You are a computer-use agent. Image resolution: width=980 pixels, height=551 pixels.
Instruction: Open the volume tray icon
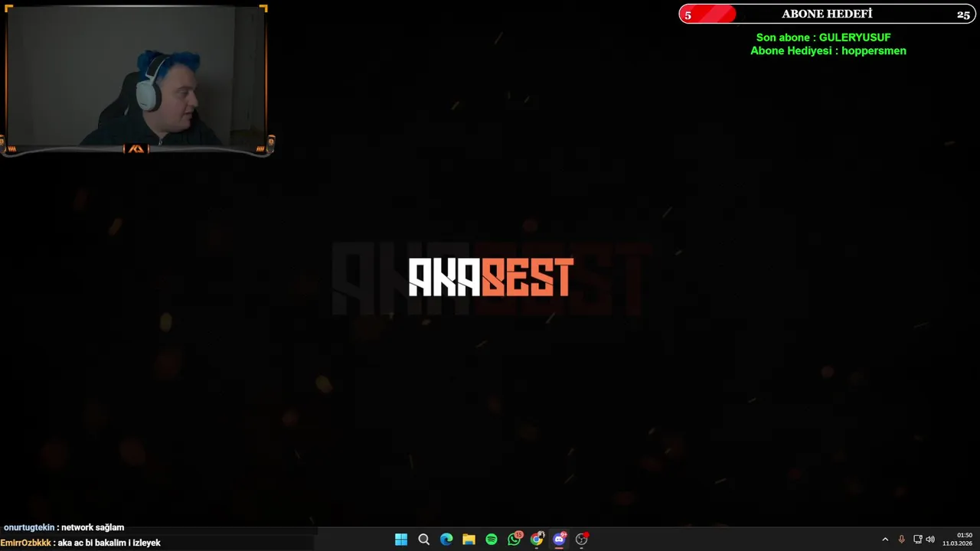pos(930,540)
